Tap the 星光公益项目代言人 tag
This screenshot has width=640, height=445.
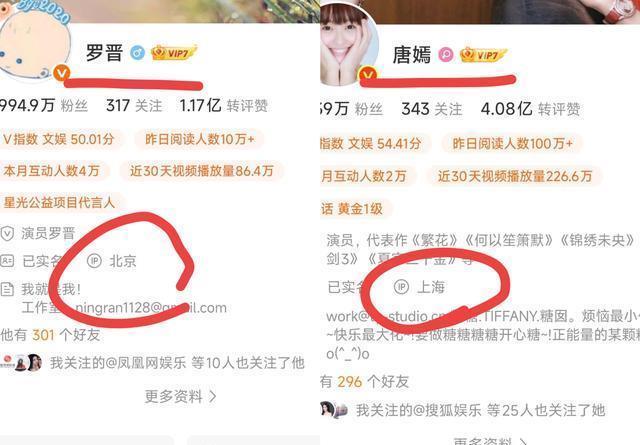60,202
